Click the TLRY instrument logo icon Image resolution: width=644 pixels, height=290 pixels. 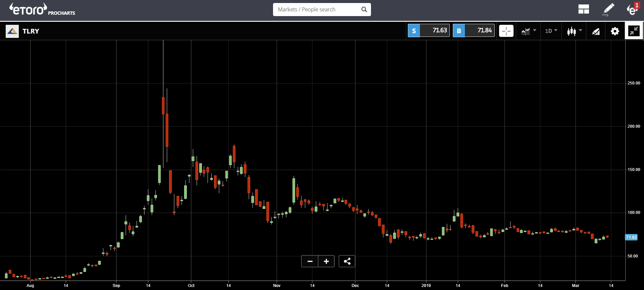pyautogui.click(x=12, y=31)
